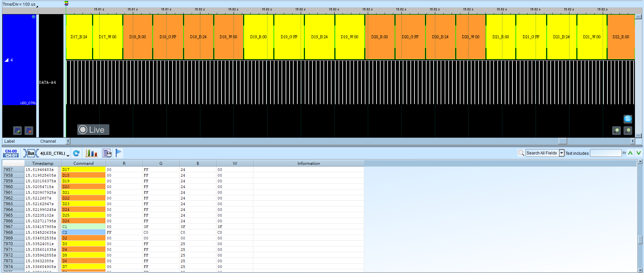Click the add bus decode icon
The height and width of the screenshot is (273, 644).
(x=17, y=130)
